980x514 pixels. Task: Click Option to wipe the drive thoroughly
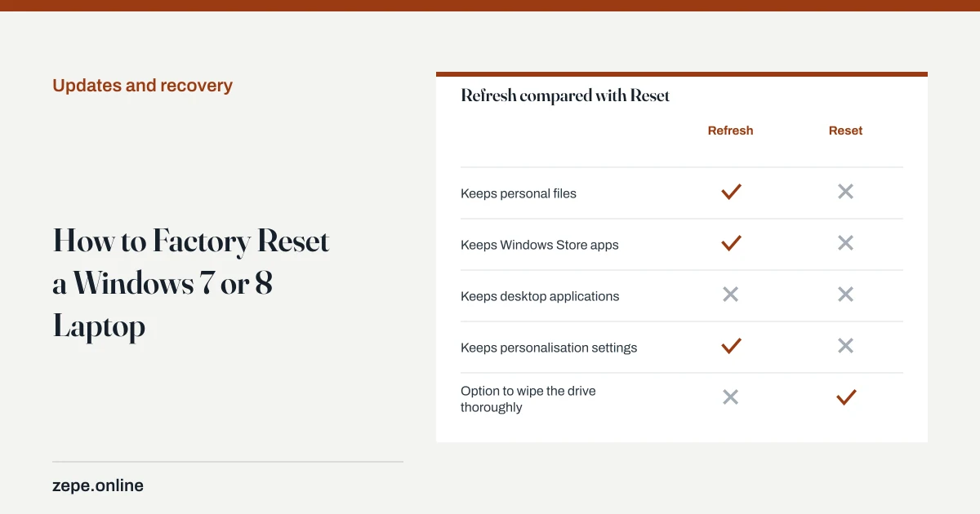(528, 399)
